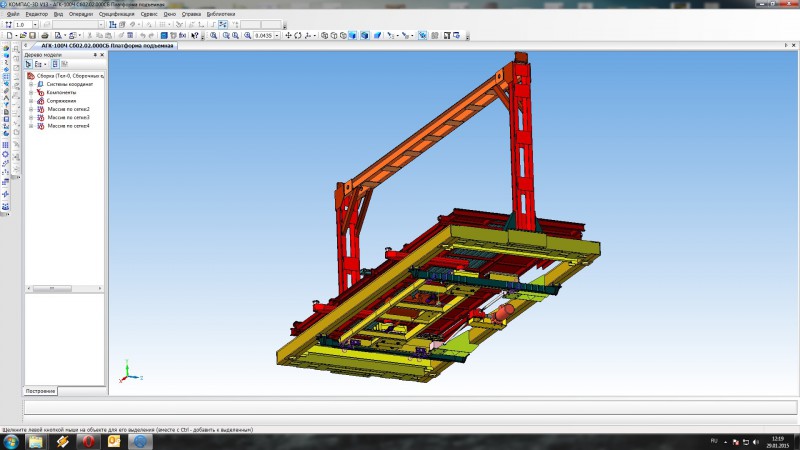This screenshot has width=800, height=450.
Task: Click the Rotate view icon
Action: 298,36
